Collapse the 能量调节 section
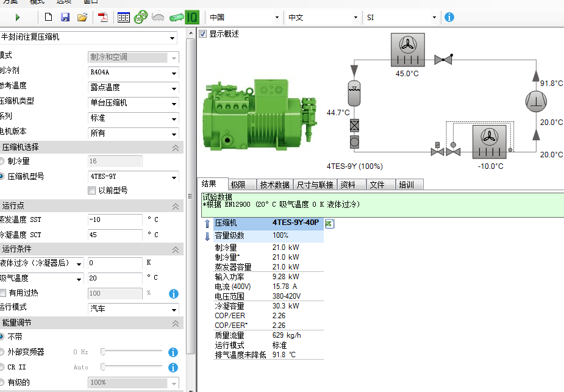564x392 pixels. [176, 323]
